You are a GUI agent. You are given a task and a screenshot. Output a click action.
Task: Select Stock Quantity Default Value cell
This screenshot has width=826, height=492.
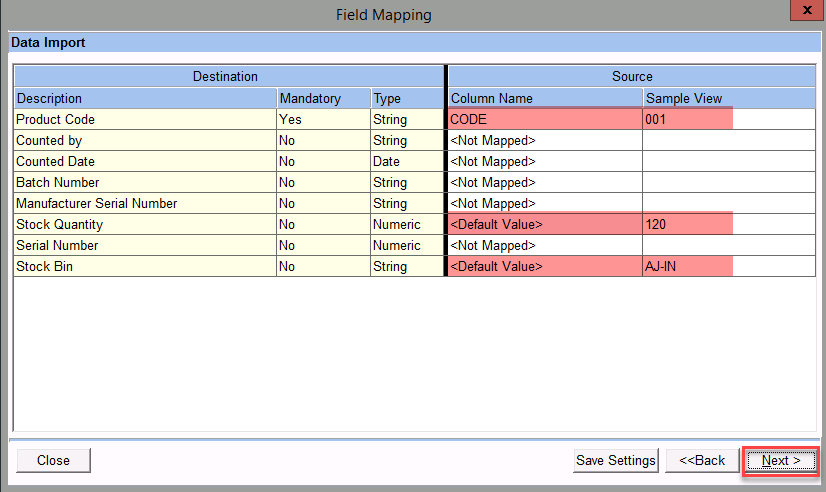click(x=545, y=225)
